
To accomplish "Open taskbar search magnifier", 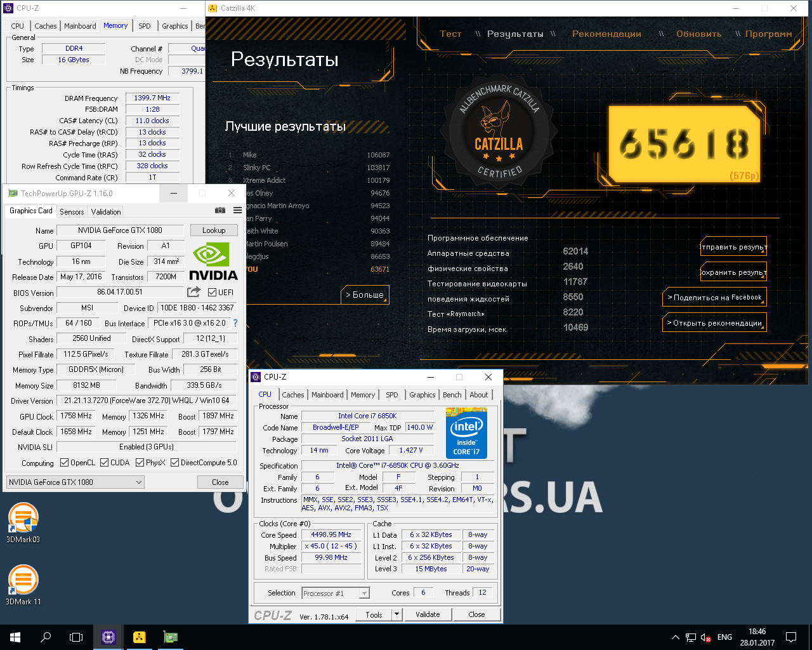I will click(x=46, y=637).
